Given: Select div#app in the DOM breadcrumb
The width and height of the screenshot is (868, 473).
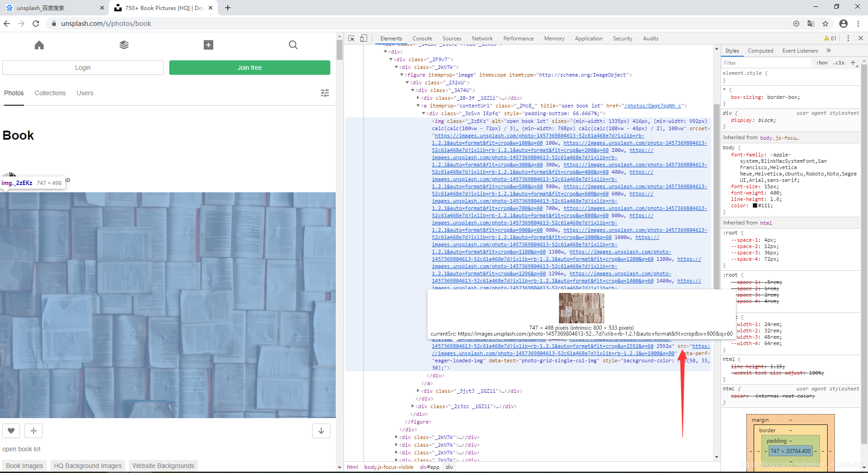Looking at the screenshot, I should tap(429, 467).
